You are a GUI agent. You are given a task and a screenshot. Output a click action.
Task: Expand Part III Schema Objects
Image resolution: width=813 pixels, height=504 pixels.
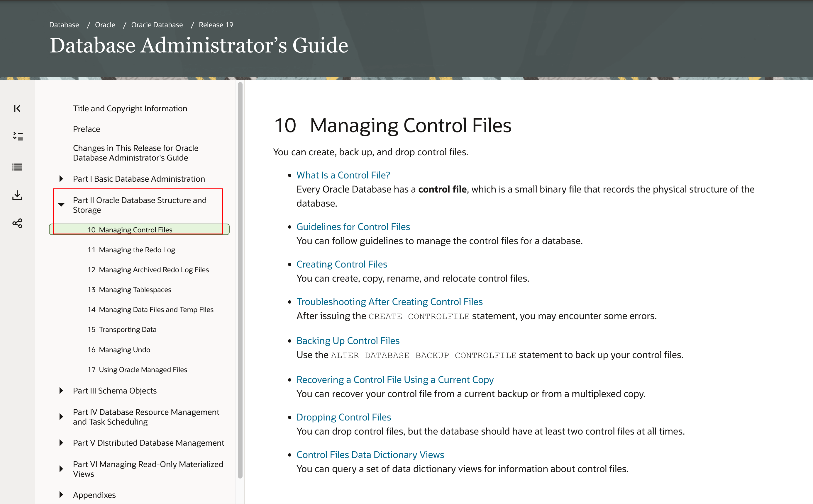[61, 391]
